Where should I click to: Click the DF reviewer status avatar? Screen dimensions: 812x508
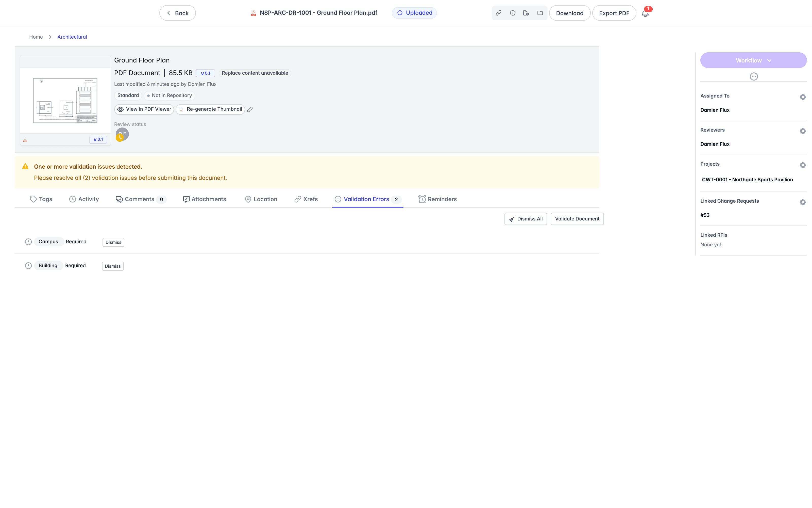[x=122, y=134]
